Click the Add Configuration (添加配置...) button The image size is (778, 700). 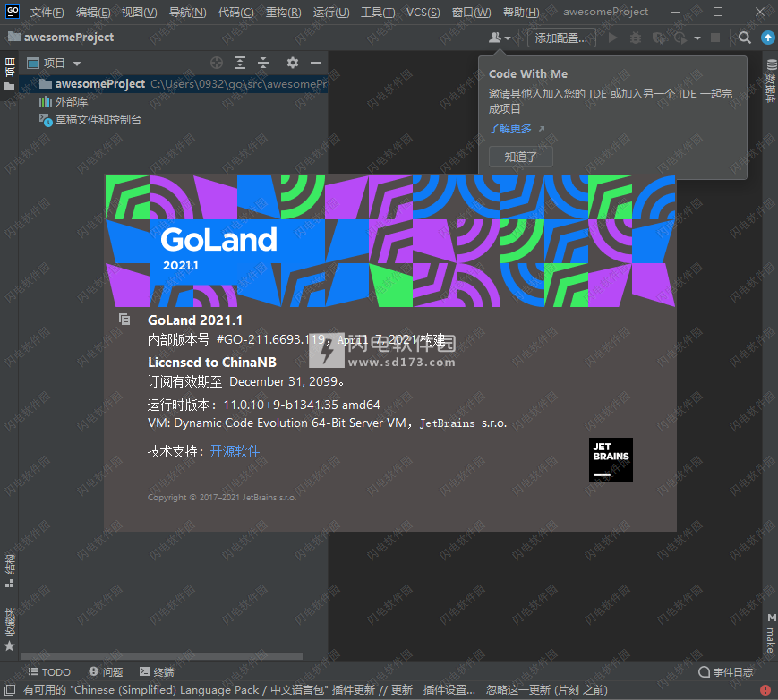coord(561,38)
